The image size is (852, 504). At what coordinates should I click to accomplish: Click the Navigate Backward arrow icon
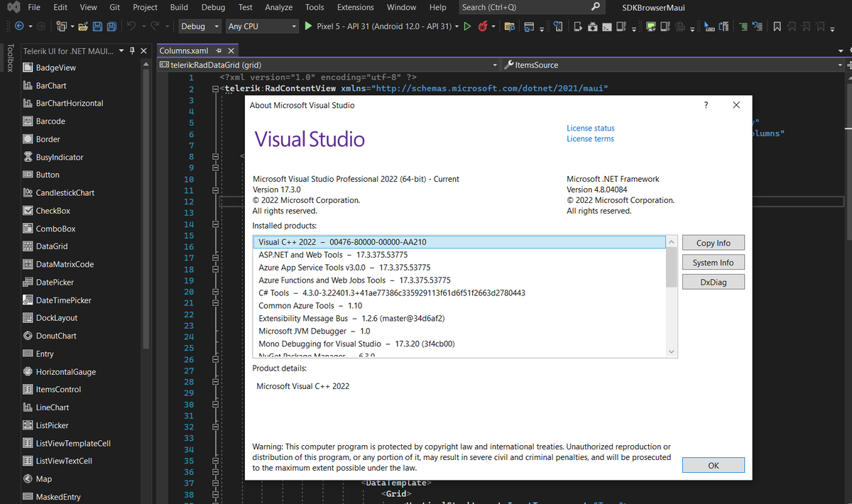19,26
